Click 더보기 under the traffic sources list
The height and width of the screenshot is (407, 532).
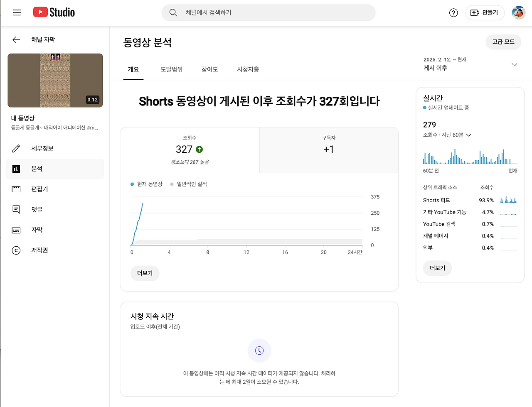(x=437, y=268)
